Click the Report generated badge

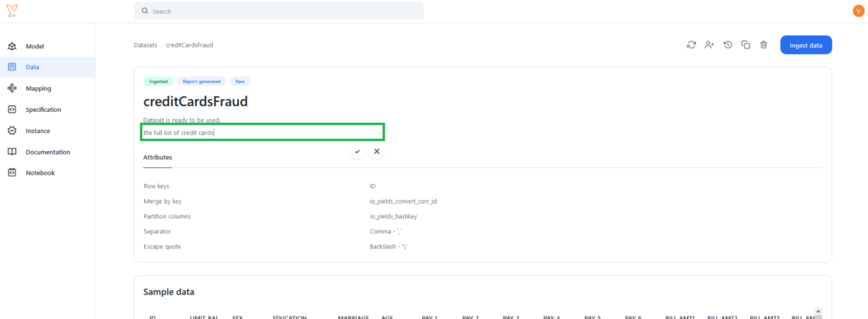click(x=202, y=81)
